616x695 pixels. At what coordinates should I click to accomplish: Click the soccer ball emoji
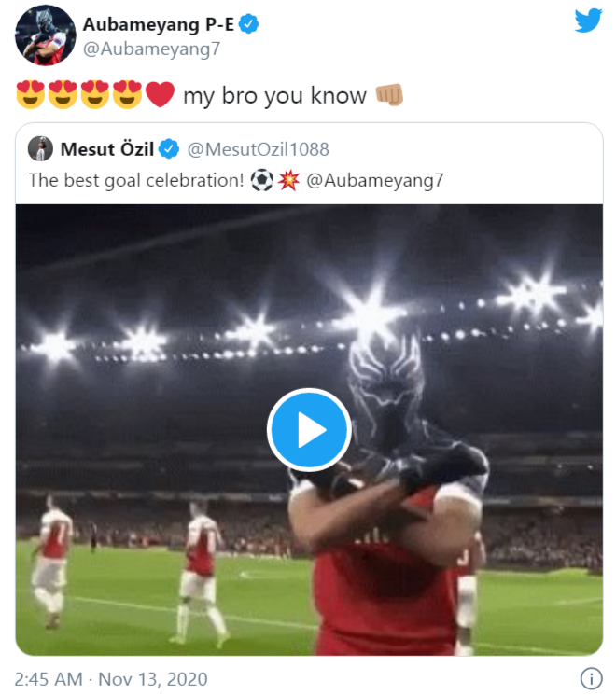pos(262,179)
